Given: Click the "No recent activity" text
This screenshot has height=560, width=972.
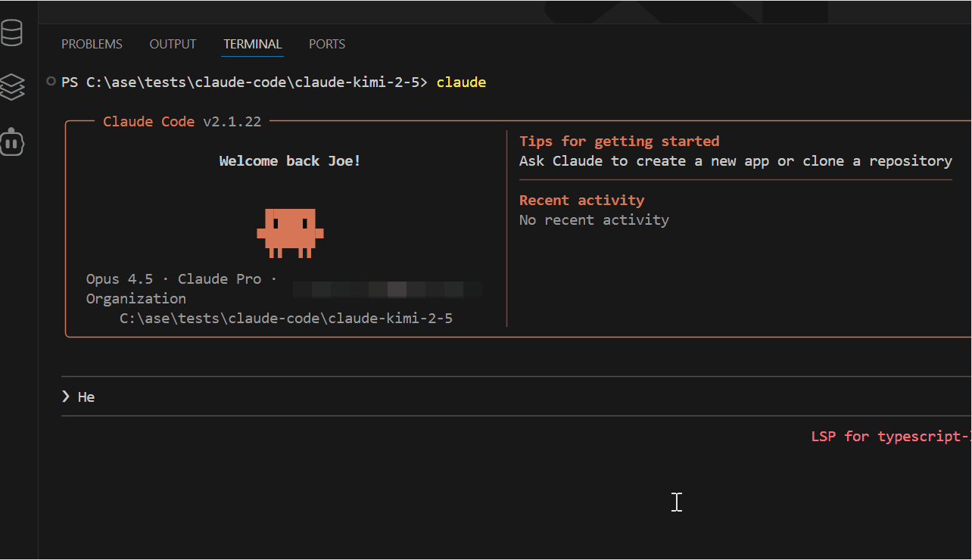Looking at the screenshot, I should [593, 219].
